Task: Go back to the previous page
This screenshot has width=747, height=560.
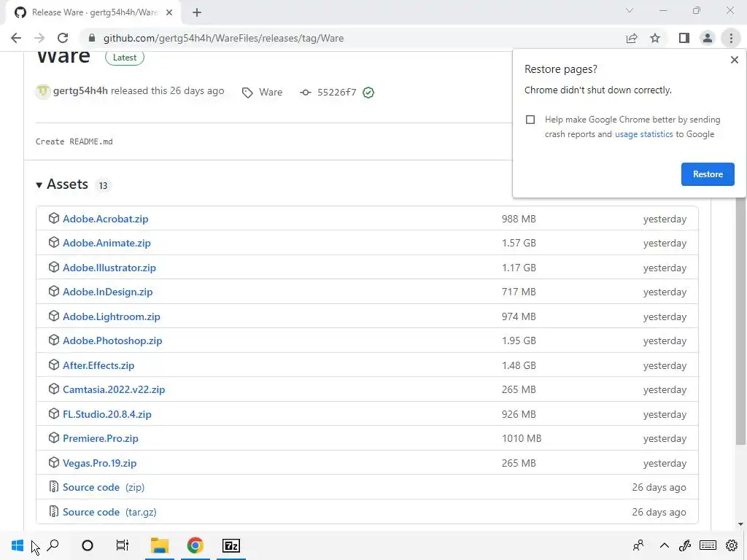Action: pyautogui.click(x=16, y=38)
